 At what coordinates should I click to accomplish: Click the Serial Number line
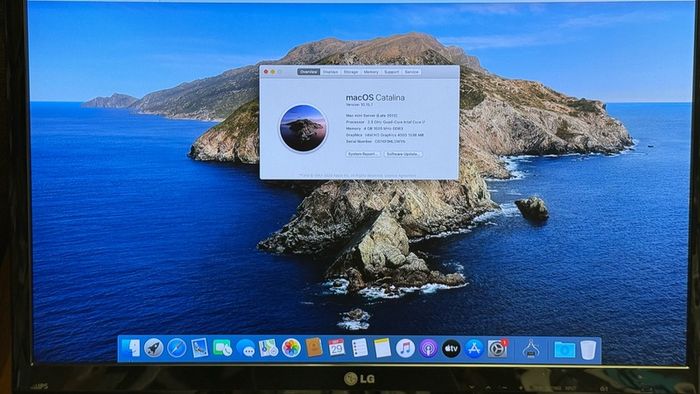(x=376, y=141)
